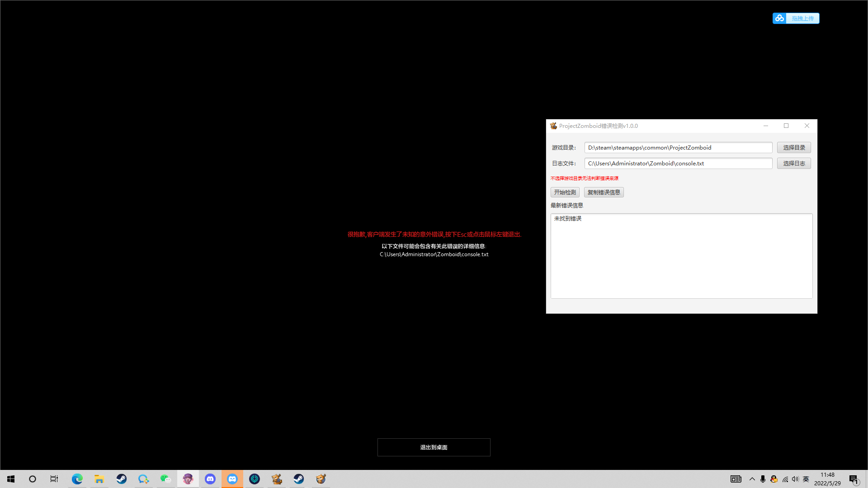Open the clock showing 11:48
Image resolution: width=868 pixels, height=488 pixels.
827,479
